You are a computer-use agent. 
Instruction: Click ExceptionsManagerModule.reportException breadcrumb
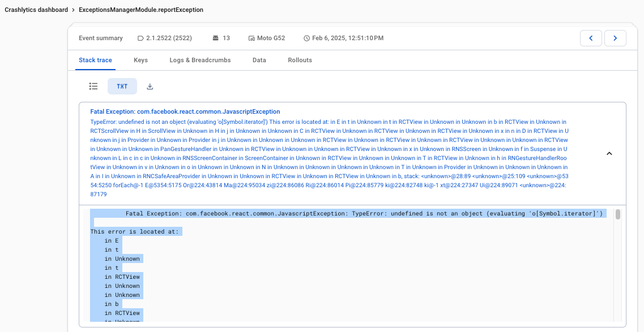(141, 10)
